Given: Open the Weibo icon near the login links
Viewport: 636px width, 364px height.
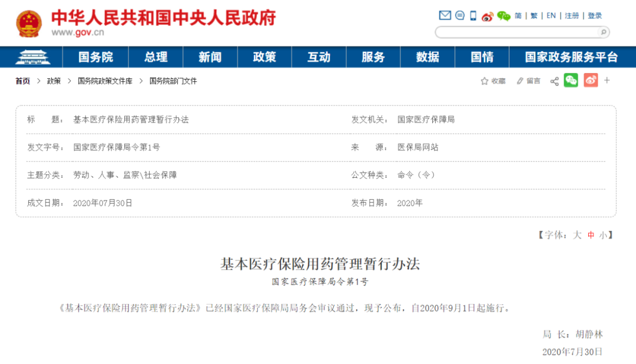Looking at the screenshot, I should pos(488,15).
